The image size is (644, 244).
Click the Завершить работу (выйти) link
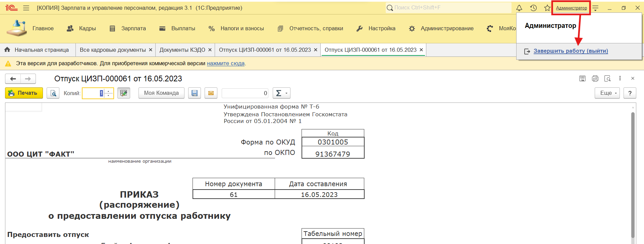click(x=571, y=51)
